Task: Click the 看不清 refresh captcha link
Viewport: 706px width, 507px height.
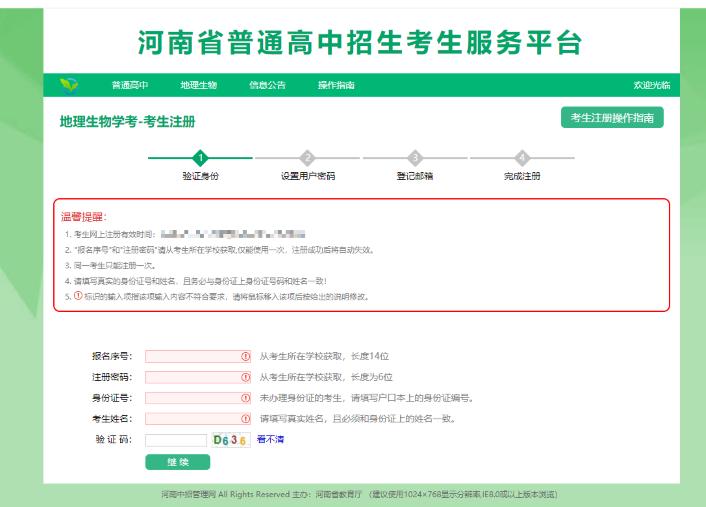Action: coord(270,439)
